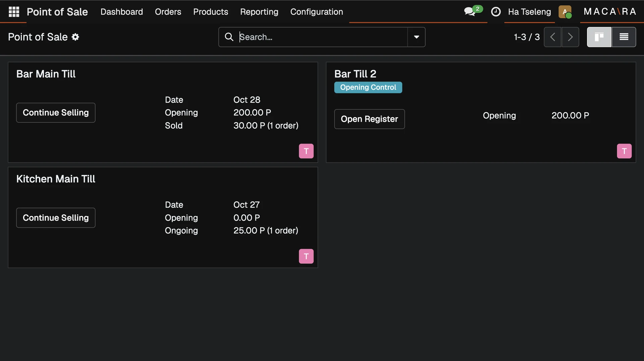This screenshot has width=644, height=361.
Task: Open the Configuration menu
Action: 317,12
